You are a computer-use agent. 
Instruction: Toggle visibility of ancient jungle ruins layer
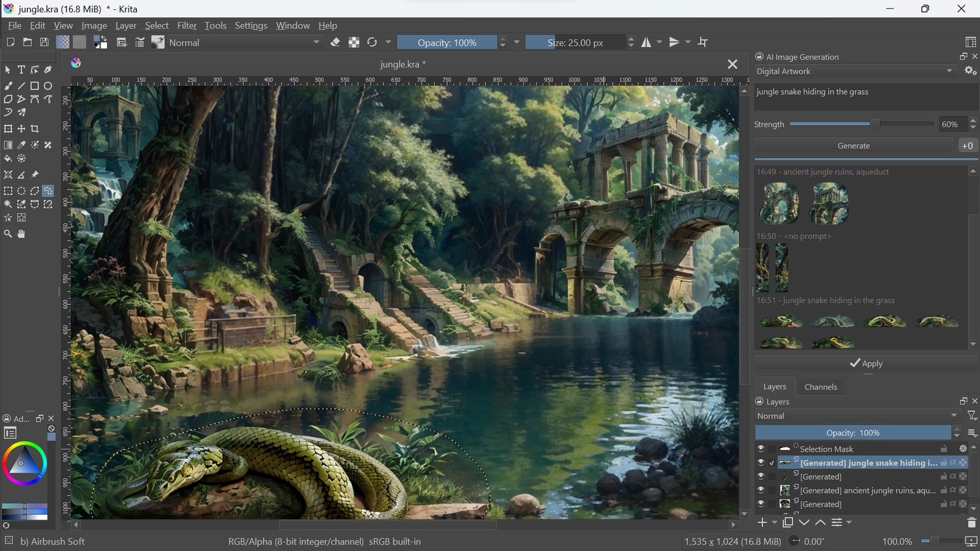coord(761,490)
